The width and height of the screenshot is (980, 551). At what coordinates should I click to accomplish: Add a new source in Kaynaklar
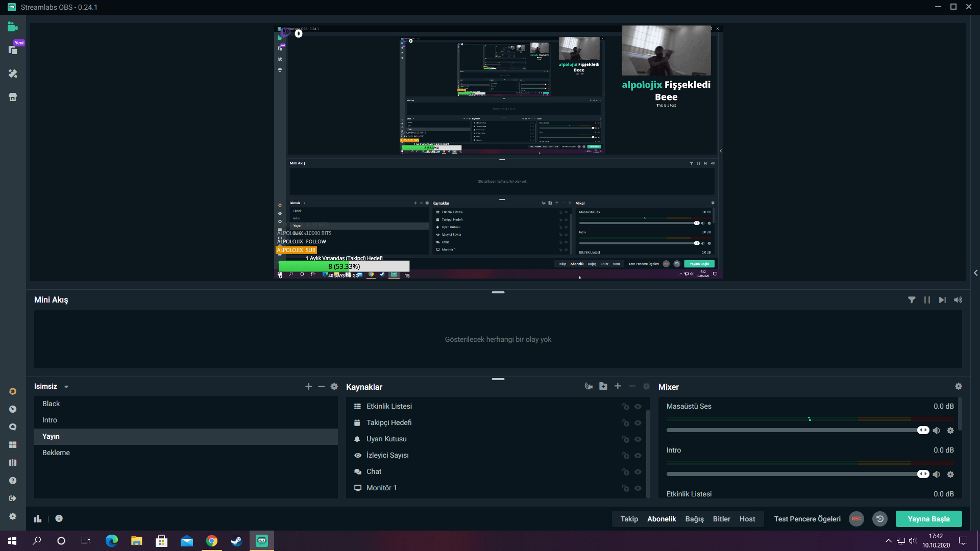(618, 386)
